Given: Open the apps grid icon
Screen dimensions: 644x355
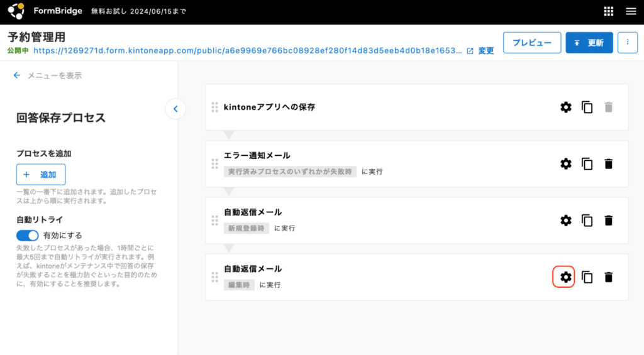Looking at the screenshot, I should point(609,11).
